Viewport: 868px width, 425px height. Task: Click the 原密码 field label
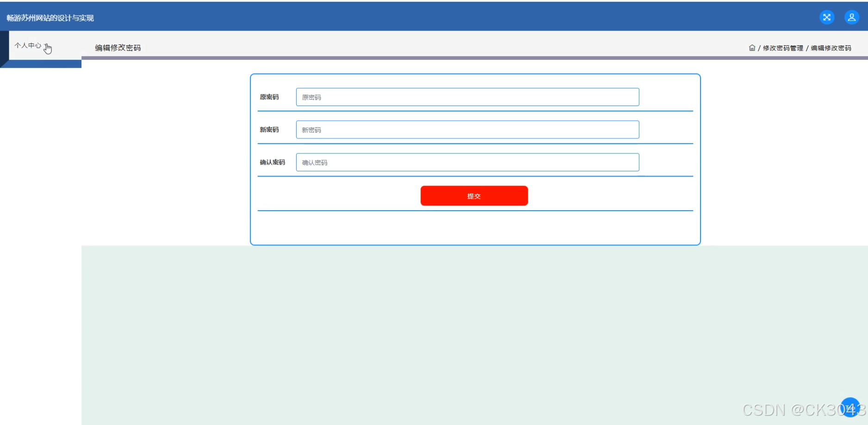pyautogui.click(x=269, y=97)
